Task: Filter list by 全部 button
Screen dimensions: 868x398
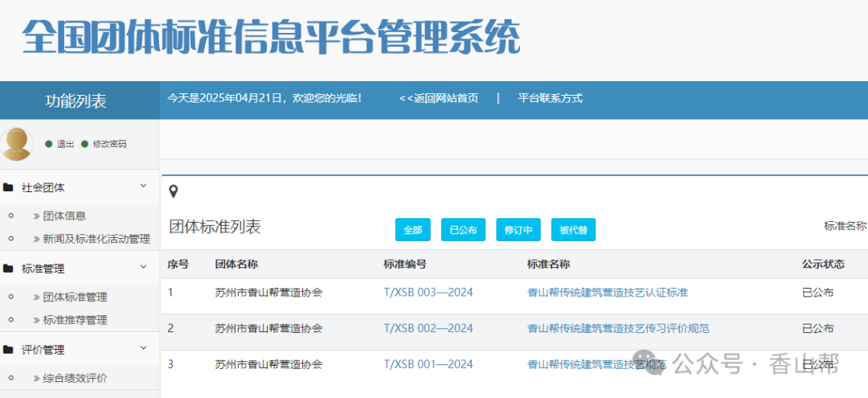Action: [413, 230]
